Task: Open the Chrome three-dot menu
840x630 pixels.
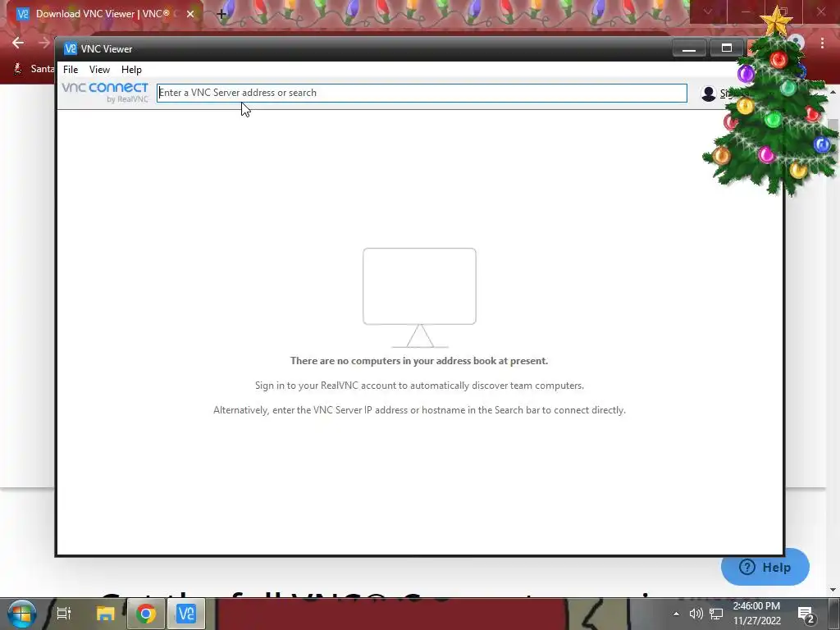Action: point(822,43)
